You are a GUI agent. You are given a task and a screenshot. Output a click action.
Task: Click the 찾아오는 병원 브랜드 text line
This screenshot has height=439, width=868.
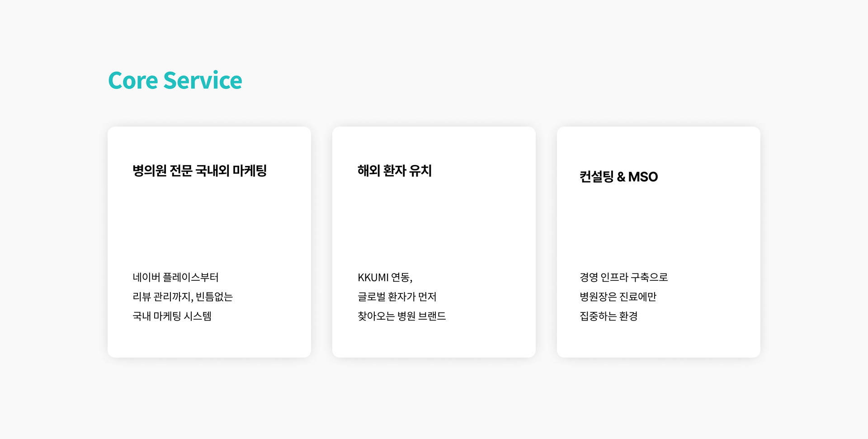pyautogui.click(x=401, y=316)
